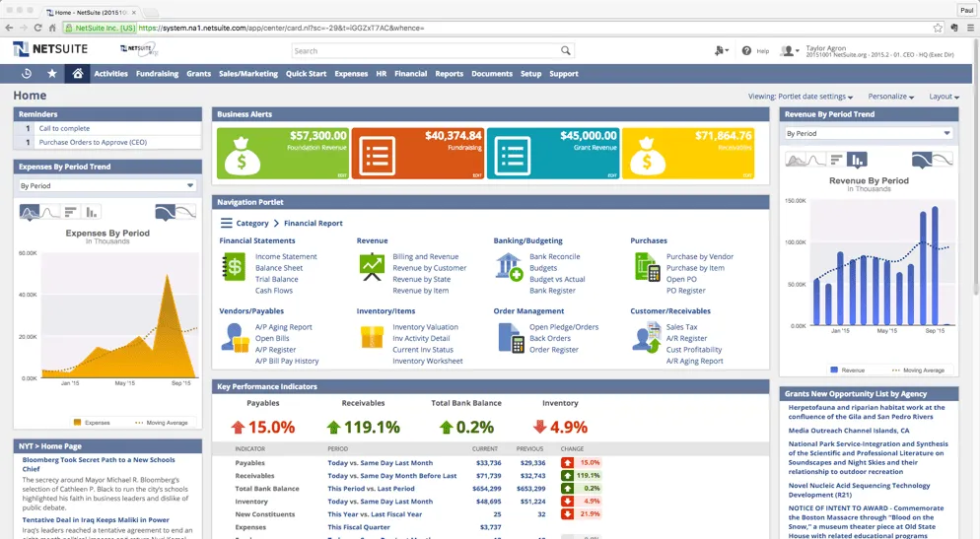Select area chart type in Revenue portlet
Screen dimensions: 980x539
796,161
